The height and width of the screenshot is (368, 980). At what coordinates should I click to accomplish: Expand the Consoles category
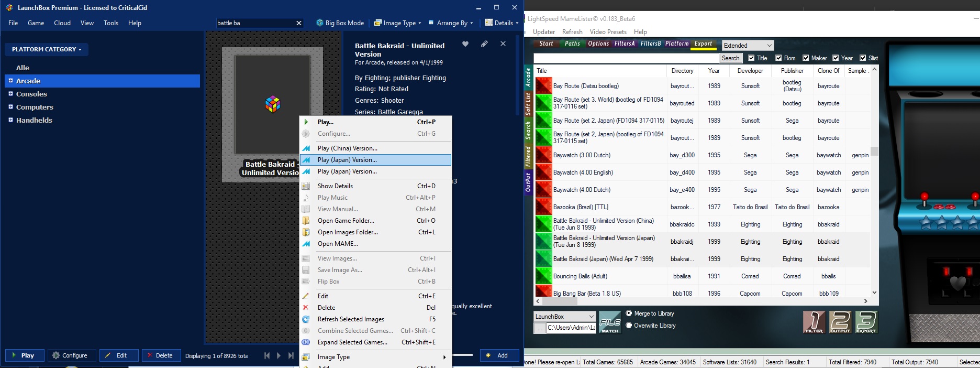point(10,94)
